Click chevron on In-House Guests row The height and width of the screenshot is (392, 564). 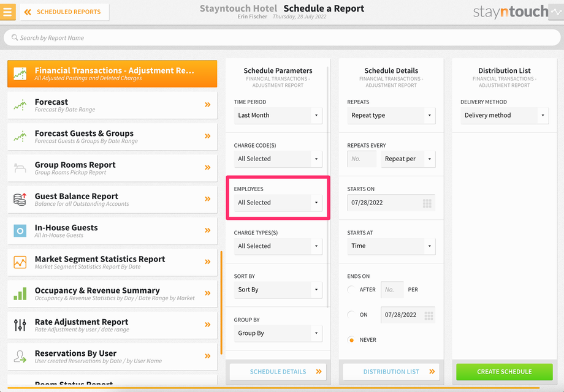click(208, 230)
